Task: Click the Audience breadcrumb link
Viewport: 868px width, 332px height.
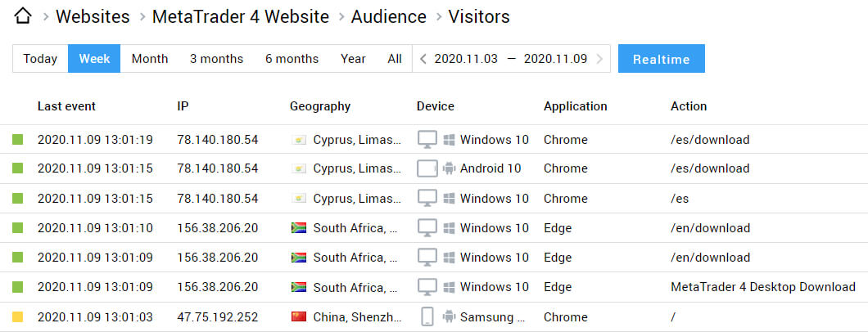Action: click(388, 16)
